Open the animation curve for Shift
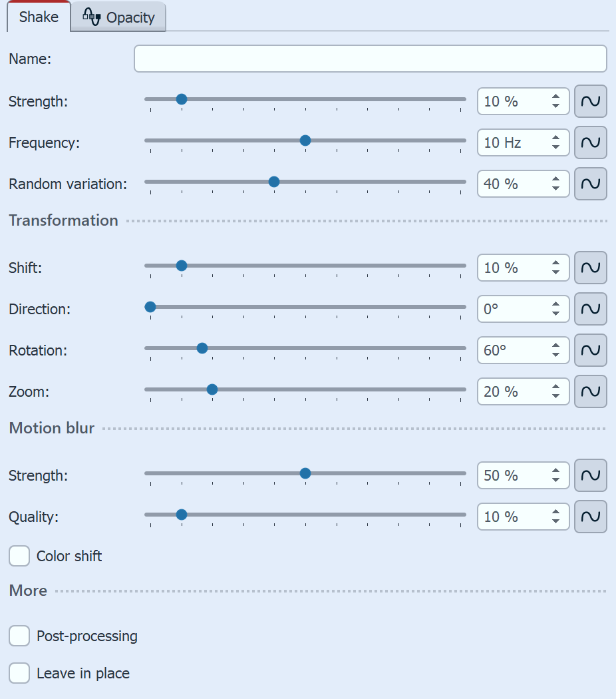The height and width of the screenshot is (699, 616). (590, 268)
